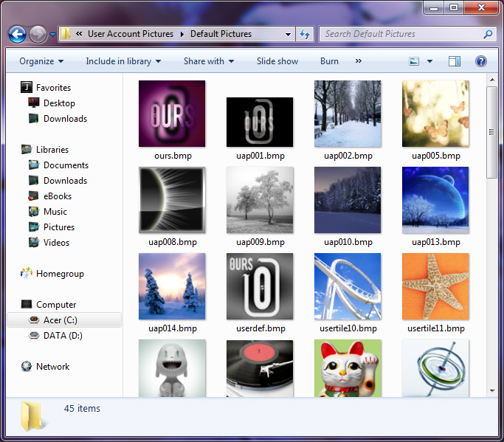Select the roller coaster usertile10.bmp image
This screenshot has width=504, height=442.
[348, 286]
